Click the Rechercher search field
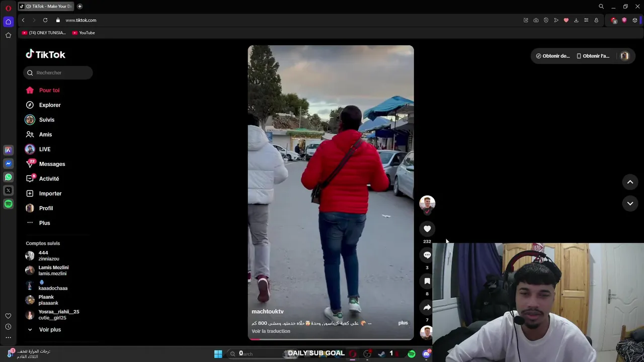Screen dimensions: 644x362 [x=58, y=73]
